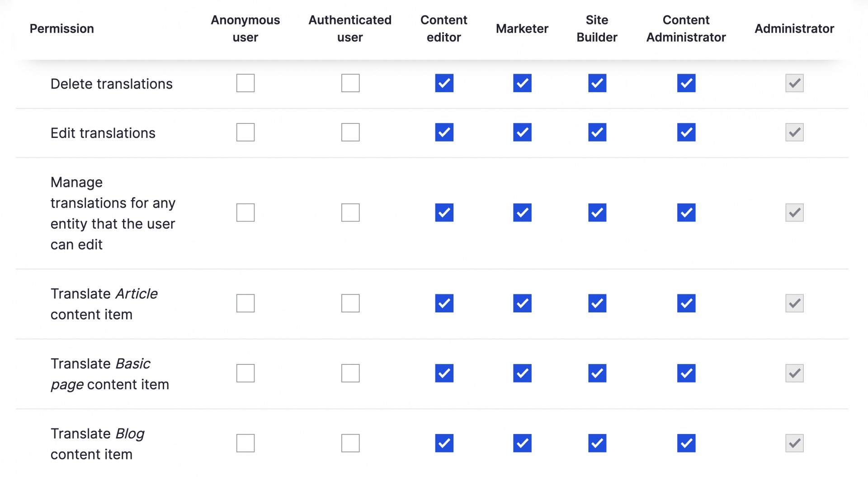Uncheck Translate Basic page for Content editor

(444, 373)
